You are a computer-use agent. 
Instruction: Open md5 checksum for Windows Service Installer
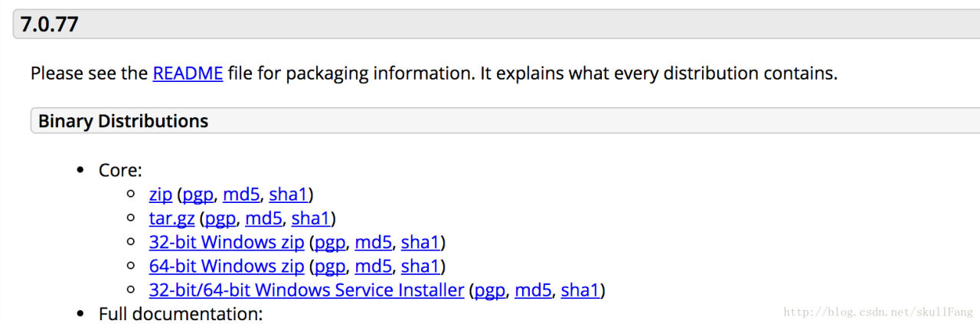(x=533, y=290)
